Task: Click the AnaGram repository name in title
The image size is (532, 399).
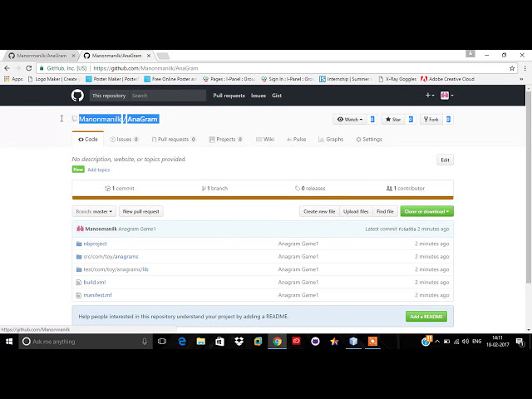Action: pyautogui.click(x=142, y=119)
